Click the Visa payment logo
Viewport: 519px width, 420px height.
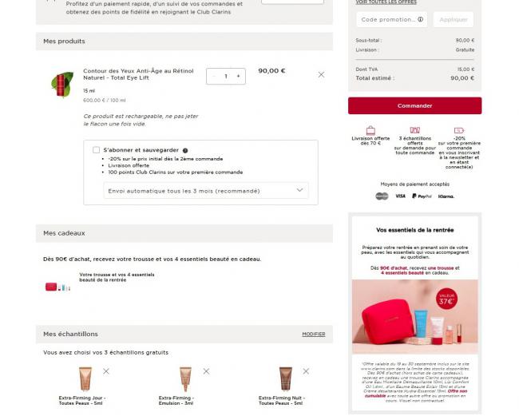(x=401, y=196)
